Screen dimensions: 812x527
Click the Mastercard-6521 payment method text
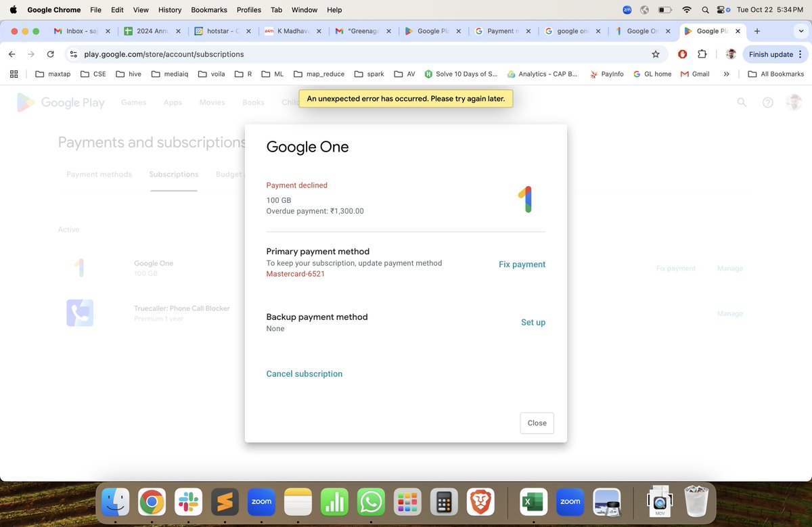click(295, 274)
